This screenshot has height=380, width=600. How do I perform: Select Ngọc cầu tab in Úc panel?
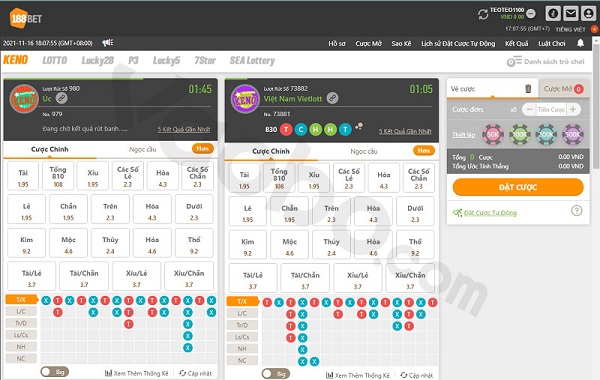[x=143, y=149]
